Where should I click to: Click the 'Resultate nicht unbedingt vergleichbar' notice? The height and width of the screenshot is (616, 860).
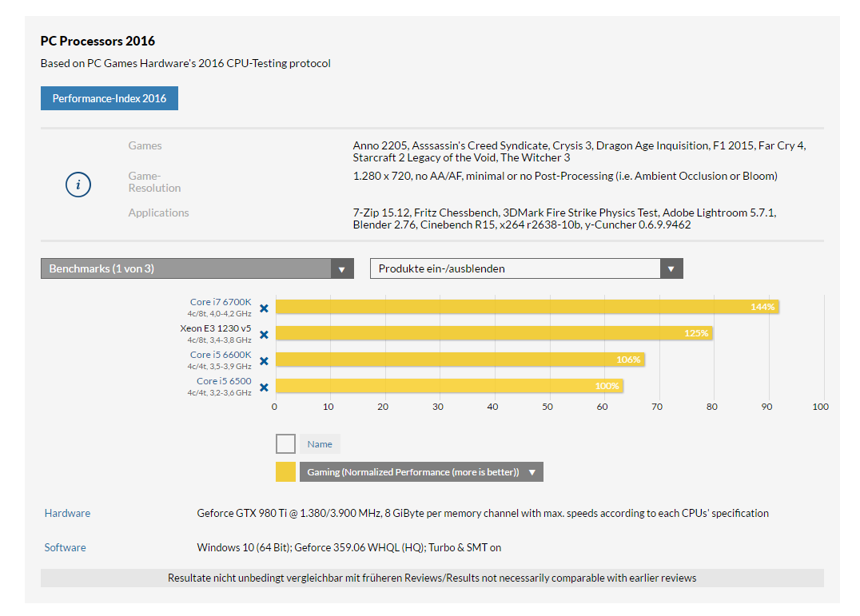(x=432, y=578)
